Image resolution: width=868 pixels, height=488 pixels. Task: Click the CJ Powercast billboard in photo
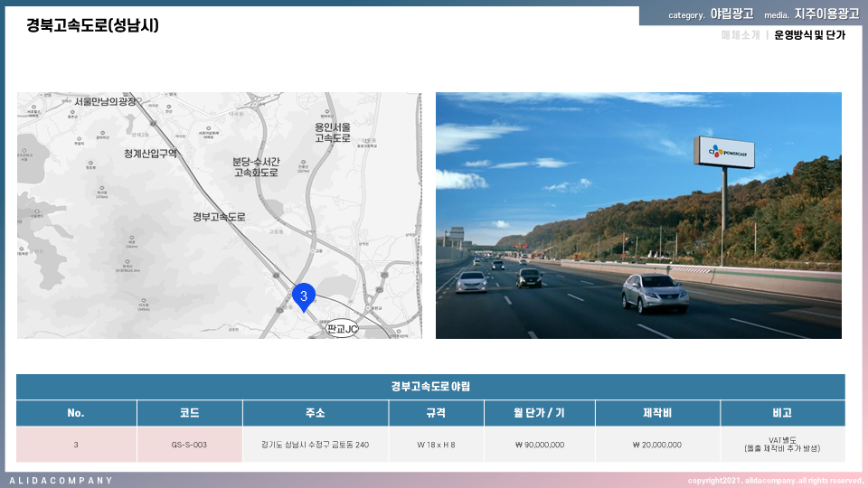coord(722,153)
